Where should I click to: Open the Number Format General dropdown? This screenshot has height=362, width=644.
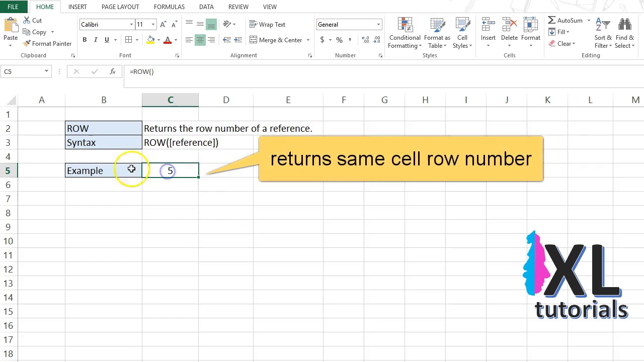tap(378, 25)
